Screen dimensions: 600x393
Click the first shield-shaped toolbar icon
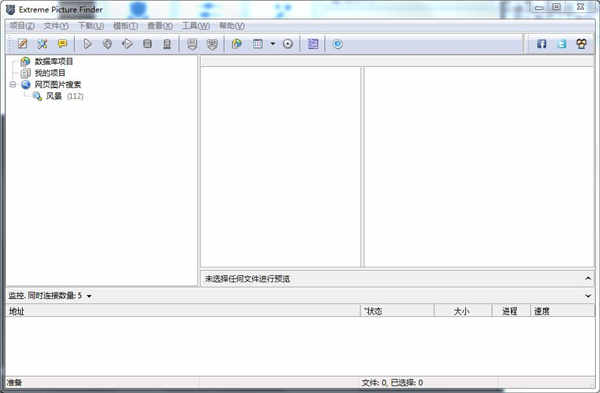[192, 44]
